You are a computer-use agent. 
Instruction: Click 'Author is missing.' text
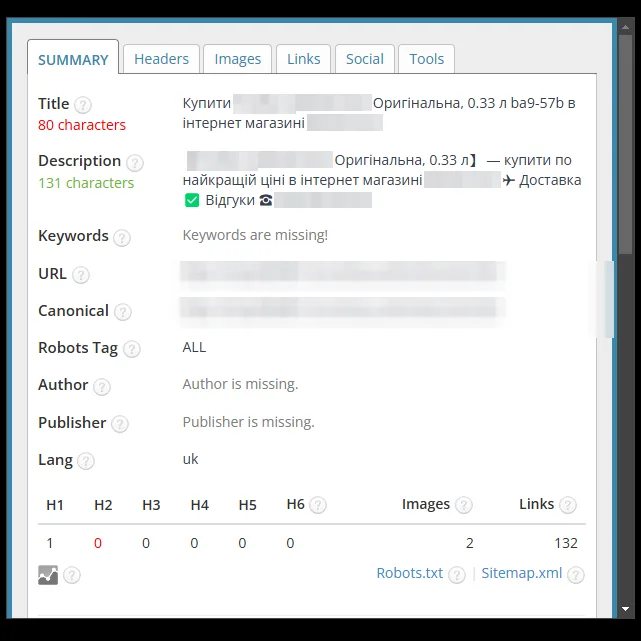[x=240, y=384]
